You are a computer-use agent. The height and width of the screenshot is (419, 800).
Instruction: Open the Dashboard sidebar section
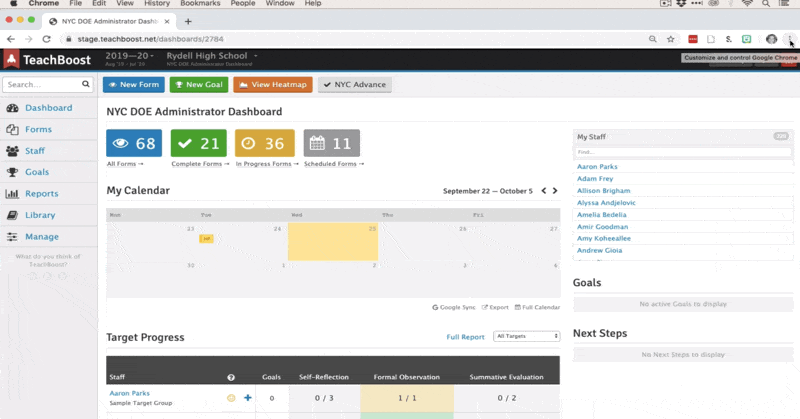point(48,108)
